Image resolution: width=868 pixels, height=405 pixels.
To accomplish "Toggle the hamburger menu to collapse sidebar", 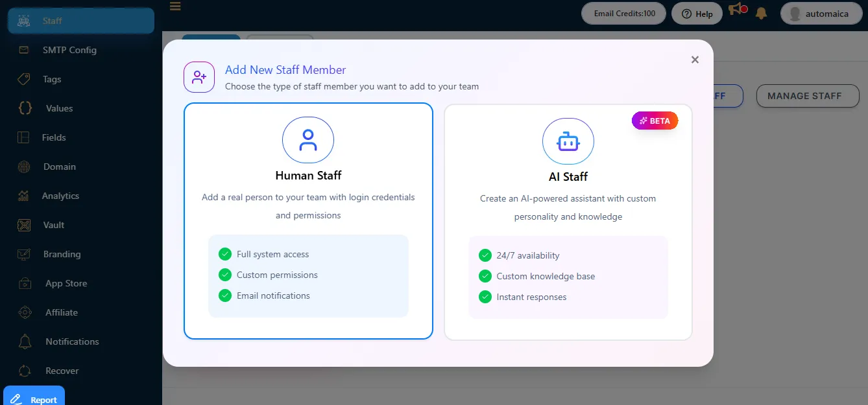I will tap(175, 6).
